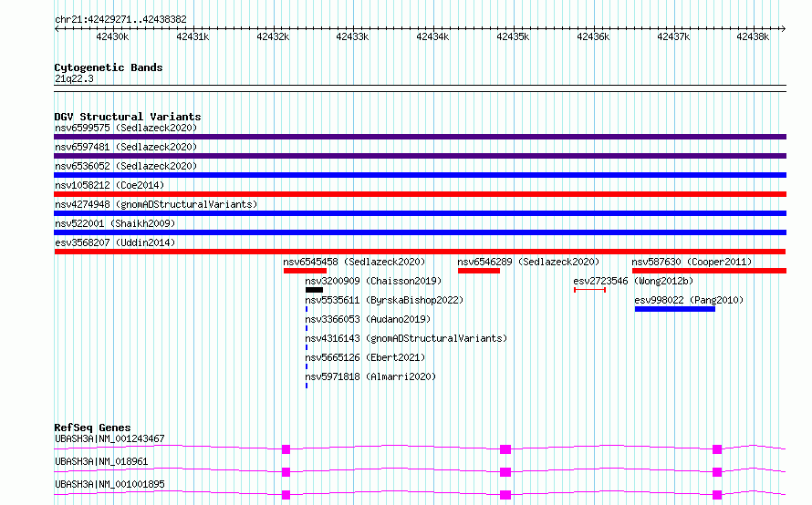
Task: Open nsv6546289 (Sedlazeck2020) variant label
Action: pos(528,262)
